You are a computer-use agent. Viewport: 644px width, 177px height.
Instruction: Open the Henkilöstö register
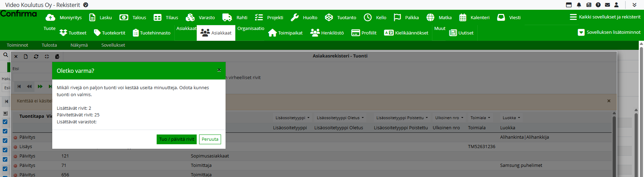click(327, 33)
